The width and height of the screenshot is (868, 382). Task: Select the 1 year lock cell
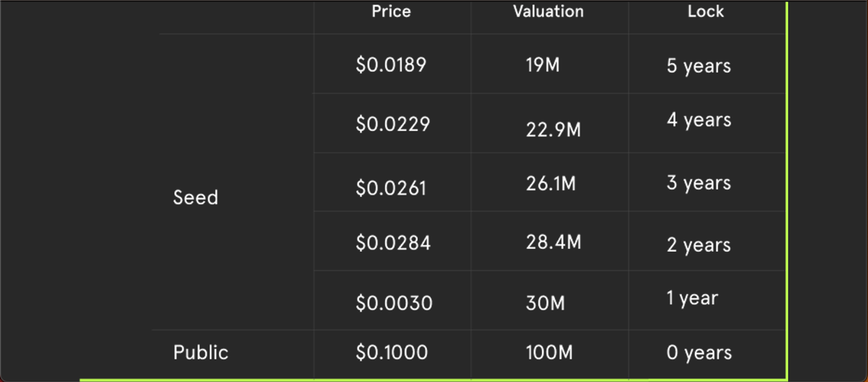click(x=692, y=298)
